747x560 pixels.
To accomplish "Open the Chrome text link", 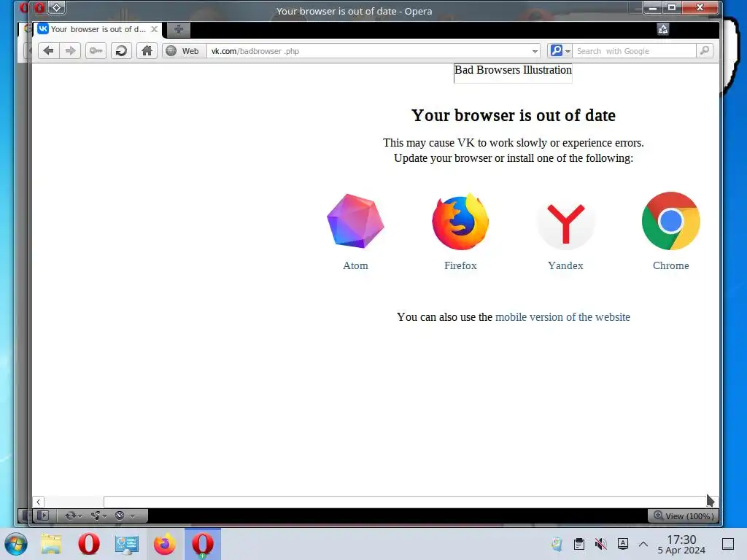I will point(671,265).
